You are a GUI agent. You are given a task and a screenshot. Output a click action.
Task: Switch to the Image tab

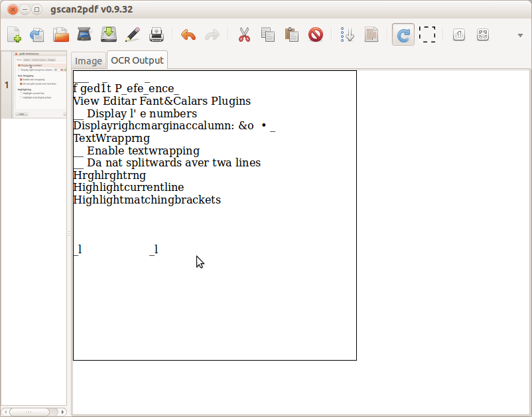coord(88,60)
